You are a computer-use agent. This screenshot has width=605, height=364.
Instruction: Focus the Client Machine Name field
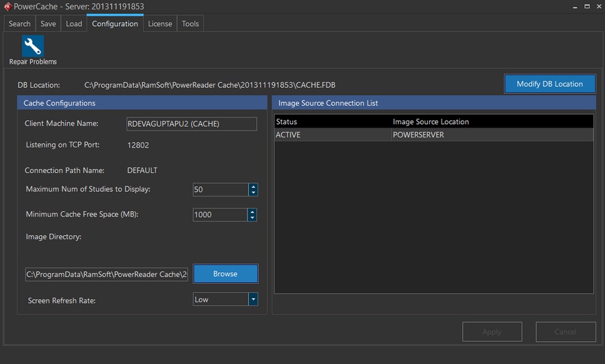tap(191, 124)
